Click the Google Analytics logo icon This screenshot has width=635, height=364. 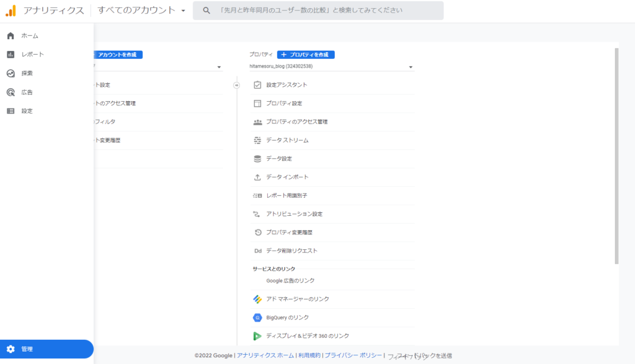tap(11, 11)
